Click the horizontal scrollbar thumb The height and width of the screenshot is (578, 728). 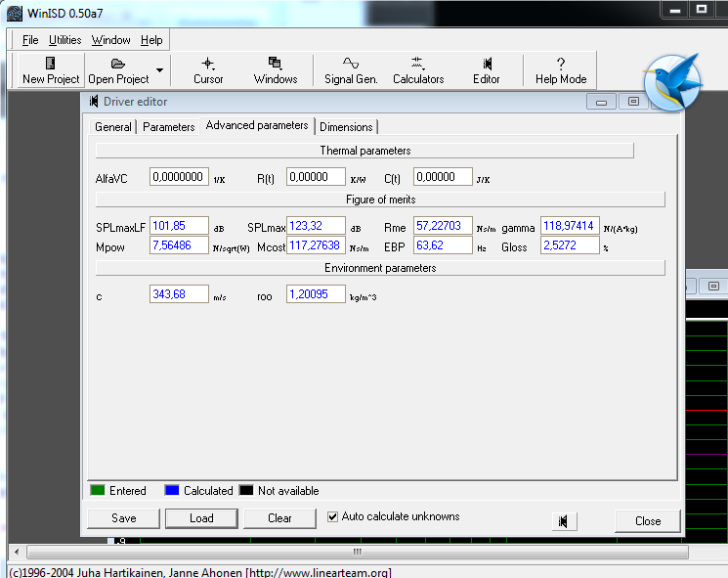pos(358,552)
